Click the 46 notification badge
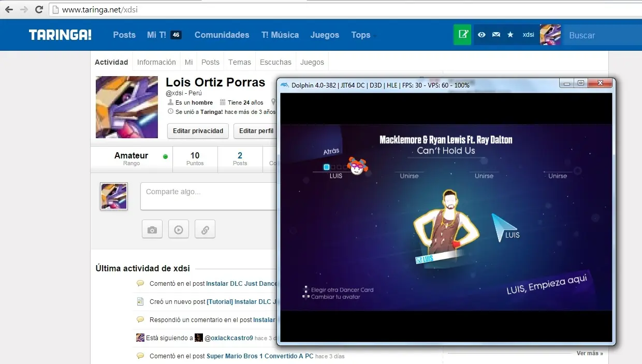 click(x=176, y=35)
